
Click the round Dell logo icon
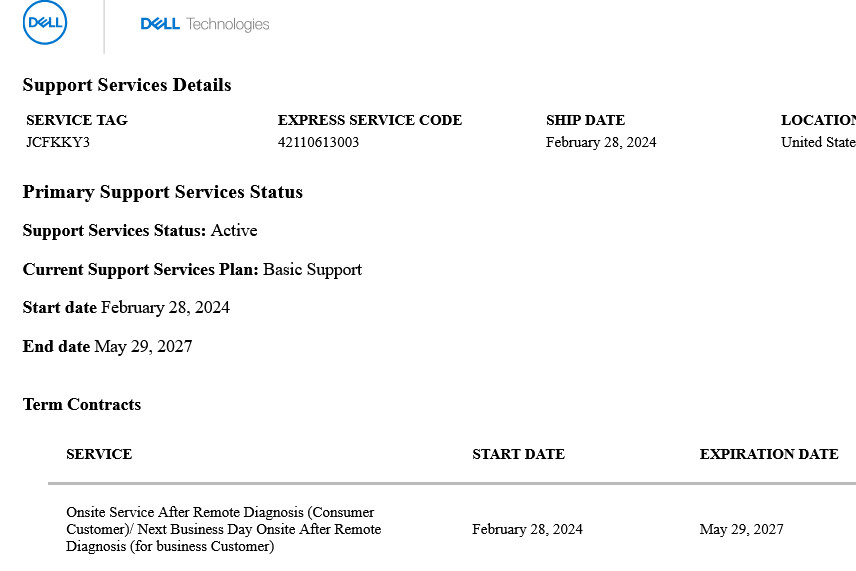(x=45, y=22)
